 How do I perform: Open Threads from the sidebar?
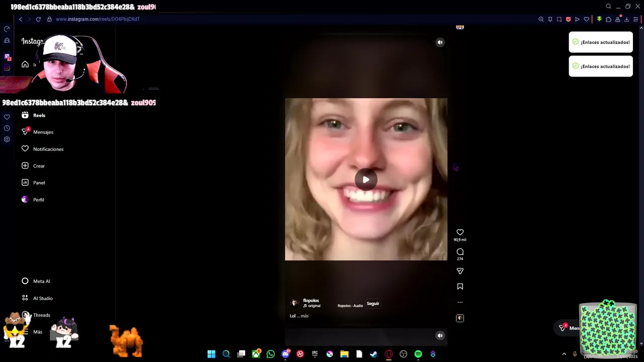41,315
